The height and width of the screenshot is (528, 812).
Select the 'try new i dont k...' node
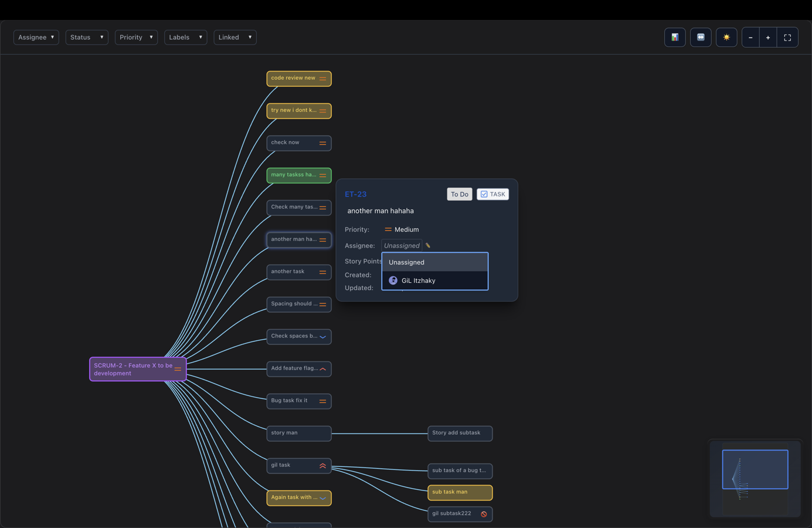click(x=299, y=111)
